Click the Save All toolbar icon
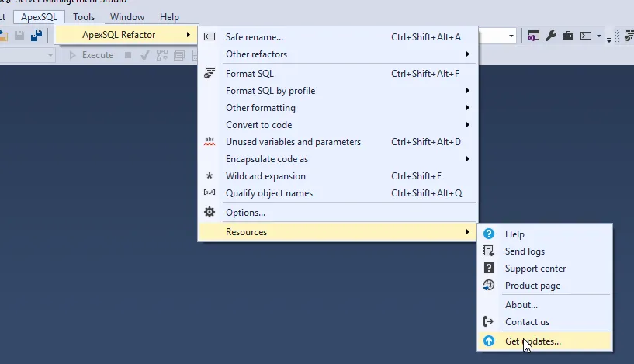Image resolution: width=634 pixels, height=364 pixels. [x=36, y=36]
